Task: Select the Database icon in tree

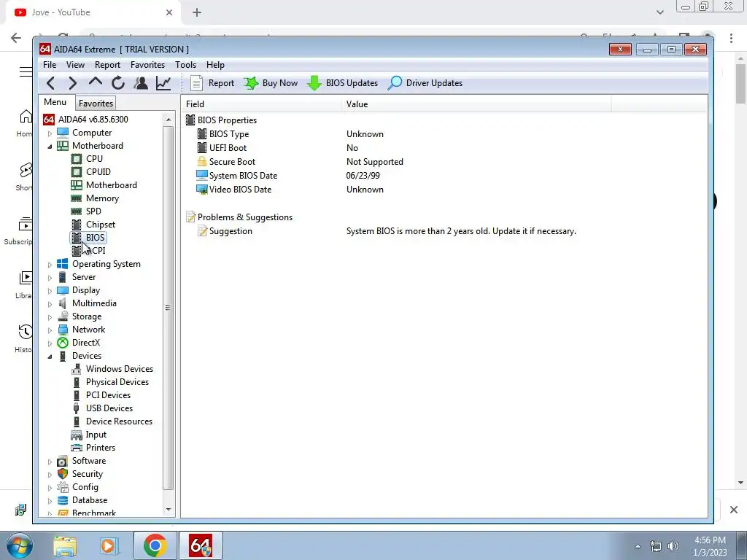Action: tap(63, 500)
